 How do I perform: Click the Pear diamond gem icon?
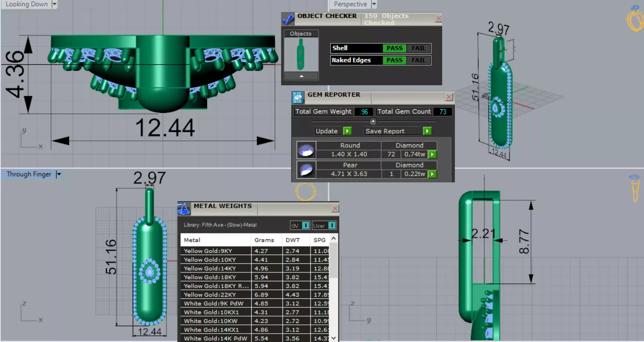pos(306,170)
